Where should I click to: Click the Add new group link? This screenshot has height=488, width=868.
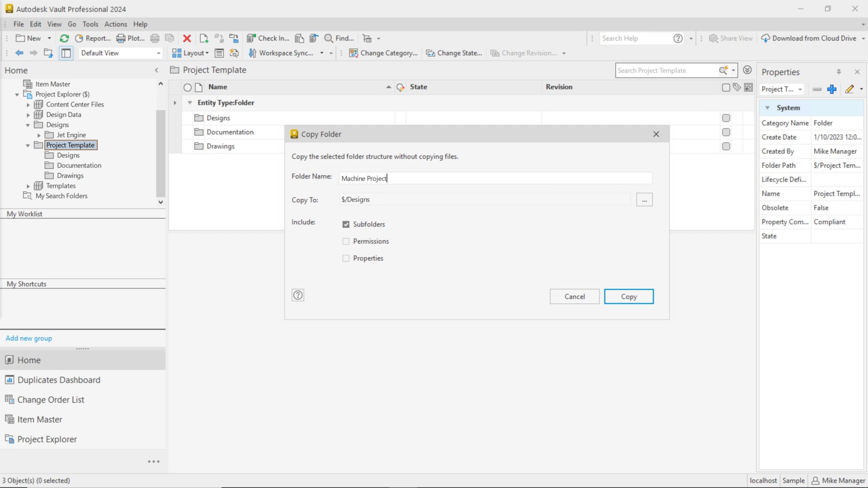[29, 338]
